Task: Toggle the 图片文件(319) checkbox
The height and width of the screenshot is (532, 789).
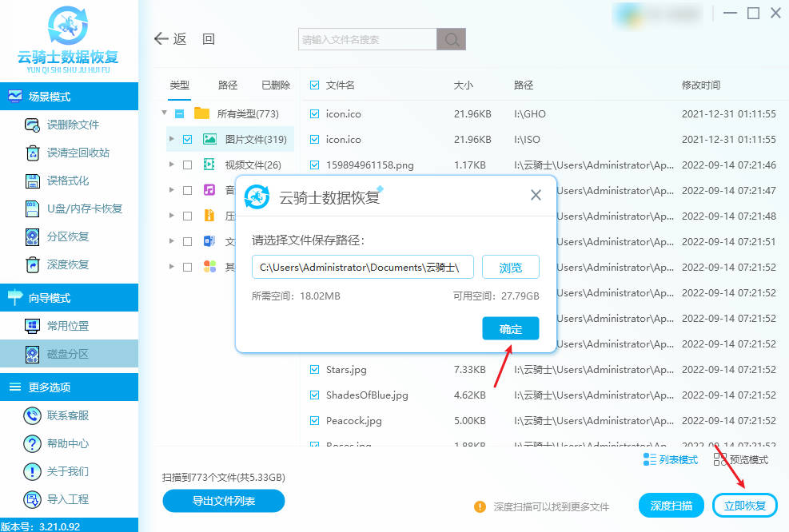Action: [187, 139]
